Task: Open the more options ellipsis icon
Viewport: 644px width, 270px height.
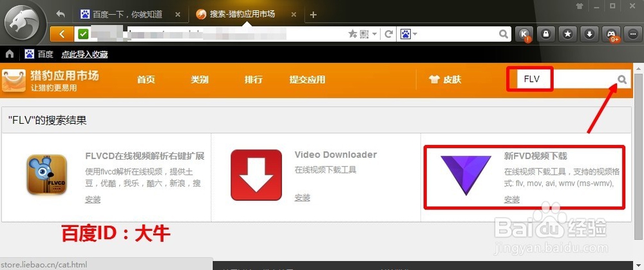Action: click(632, 35)
